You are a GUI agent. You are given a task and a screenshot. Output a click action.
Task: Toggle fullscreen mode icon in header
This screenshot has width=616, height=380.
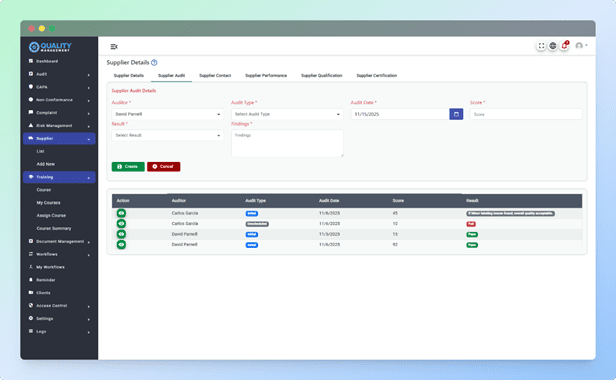click(x=541, y=46)
